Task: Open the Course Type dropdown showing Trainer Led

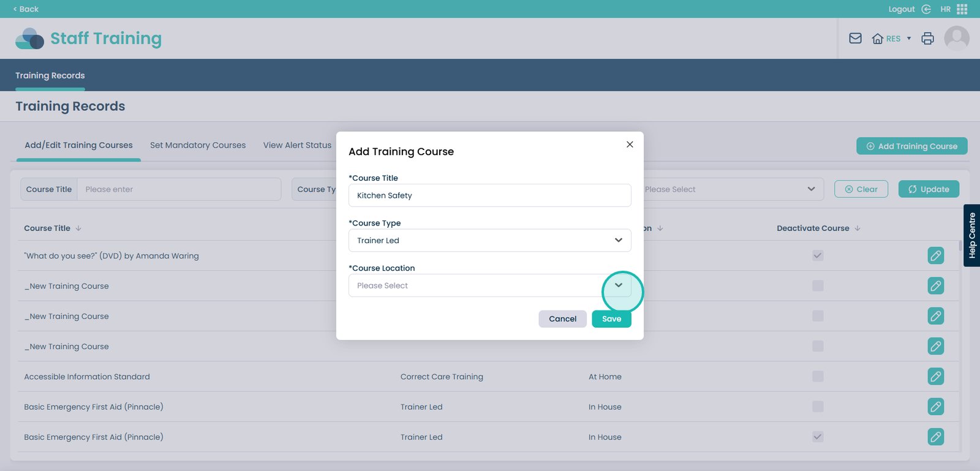Action: (x=490, y=240)
